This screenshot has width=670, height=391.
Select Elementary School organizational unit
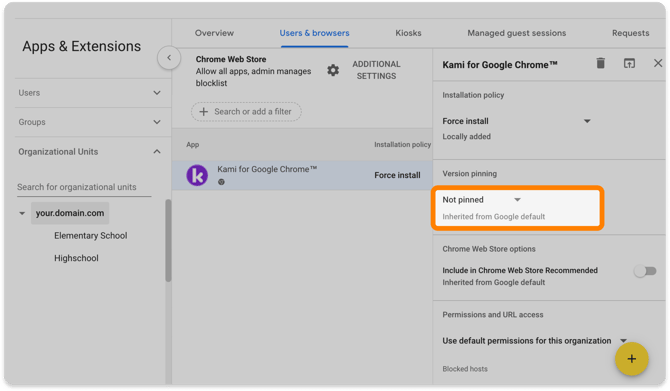(x=91, y=236)
